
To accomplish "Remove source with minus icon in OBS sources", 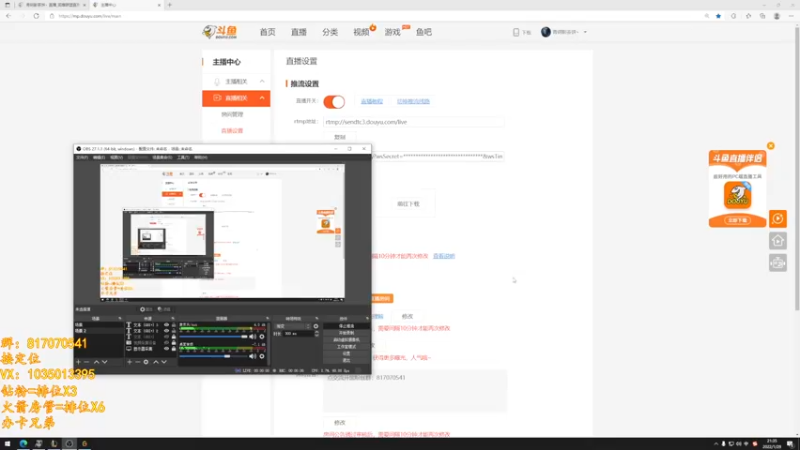I will pyautogui.click(x=138, y=362).
